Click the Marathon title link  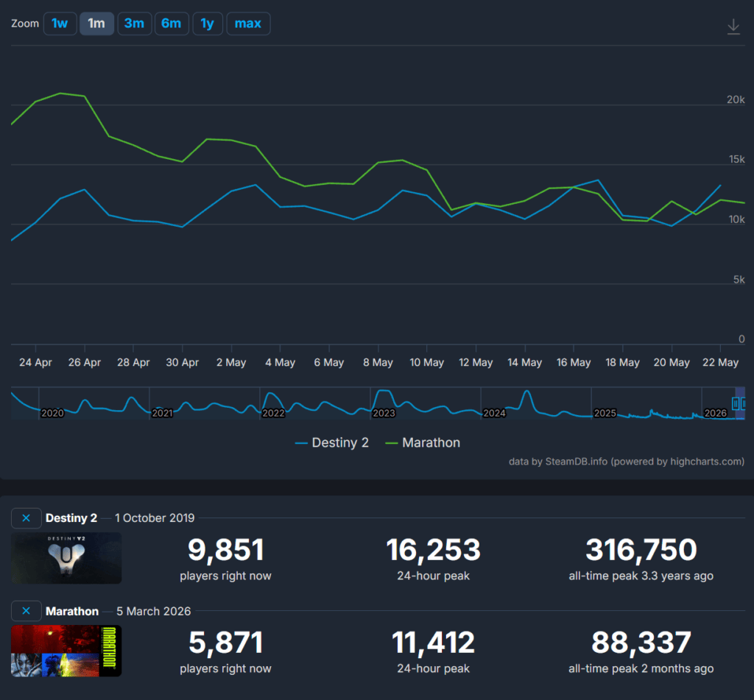coord(72,611)
